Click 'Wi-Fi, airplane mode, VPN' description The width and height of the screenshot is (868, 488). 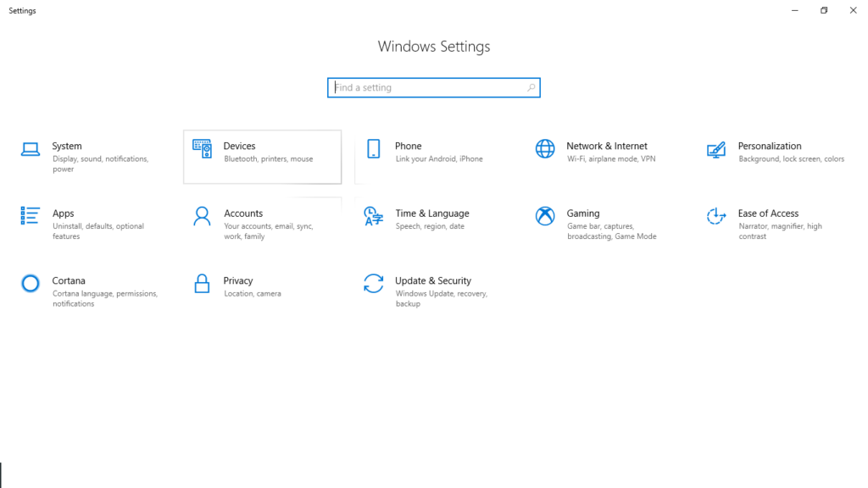coord(611,158)
